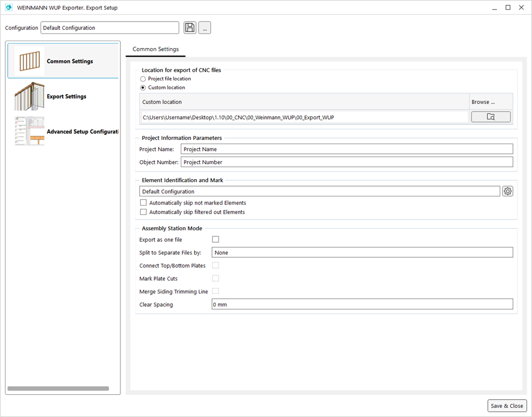
Task: Click the WEINMANN app icon in title bar
Action: (x=9, y=8)
